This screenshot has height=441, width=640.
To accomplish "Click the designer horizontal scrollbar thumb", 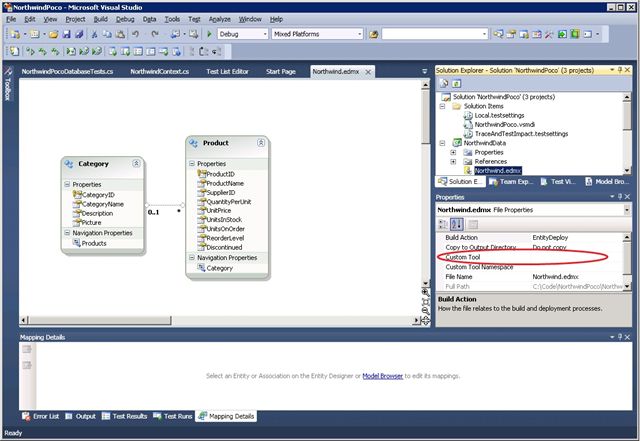I will (100, 321).
